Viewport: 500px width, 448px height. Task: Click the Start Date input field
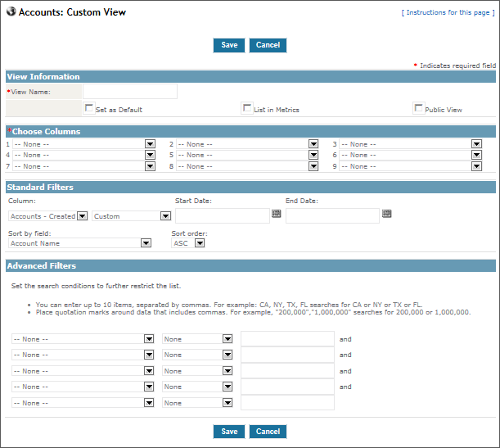pyautogui.click(x=222, y=215)
